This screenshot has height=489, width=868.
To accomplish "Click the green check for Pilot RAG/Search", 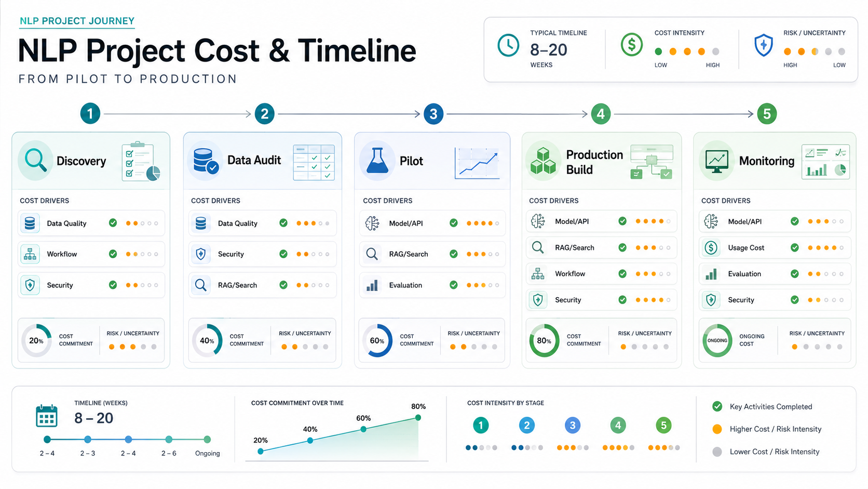I will [454, 254].
